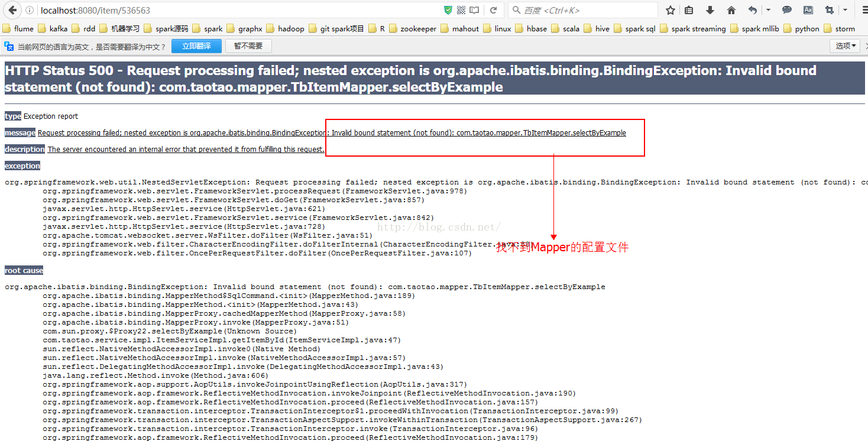The image size is (868, 441).
Task: Click the $Proxy22.selectByExample stack trace line
Action: tap(170, 331)
